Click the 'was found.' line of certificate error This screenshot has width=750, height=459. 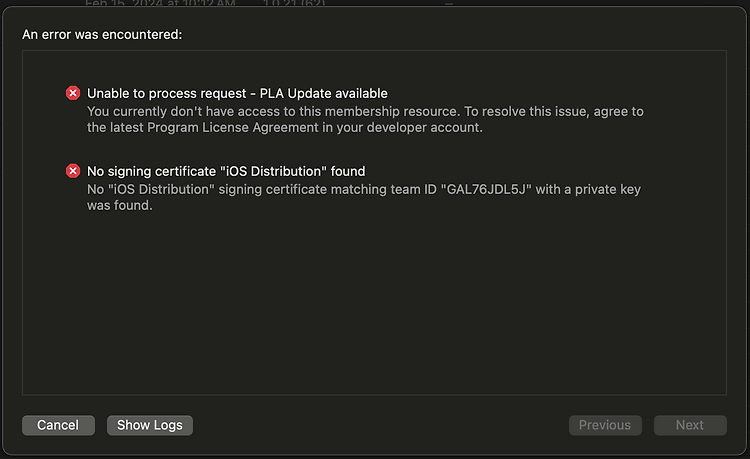tap(119, 205)
